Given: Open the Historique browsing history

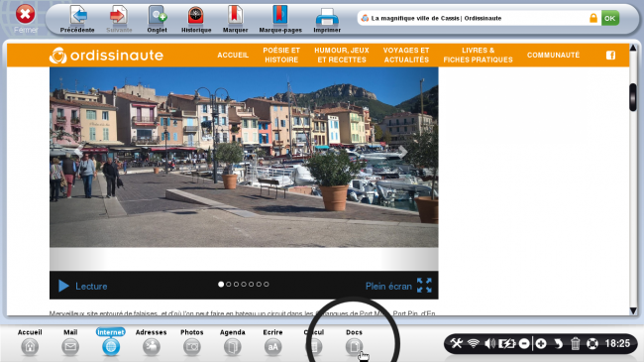Looking at the screenshot, I should pos(196,19).
